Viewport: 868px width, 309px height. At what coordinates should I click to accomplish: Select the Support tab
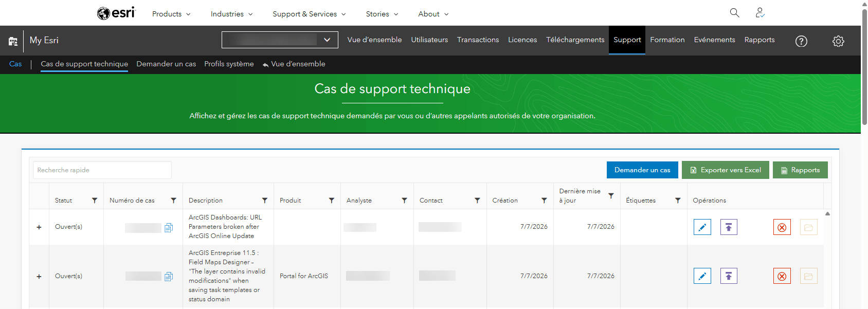627,40
